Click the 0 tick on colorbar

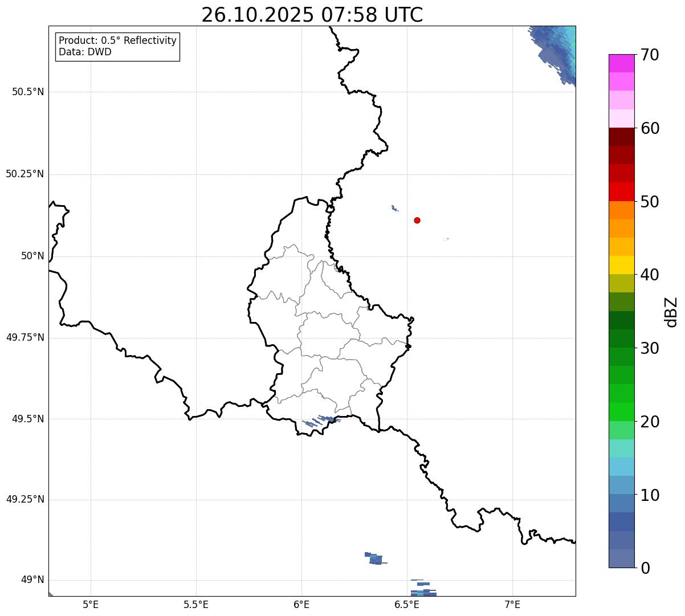point(645,568)
